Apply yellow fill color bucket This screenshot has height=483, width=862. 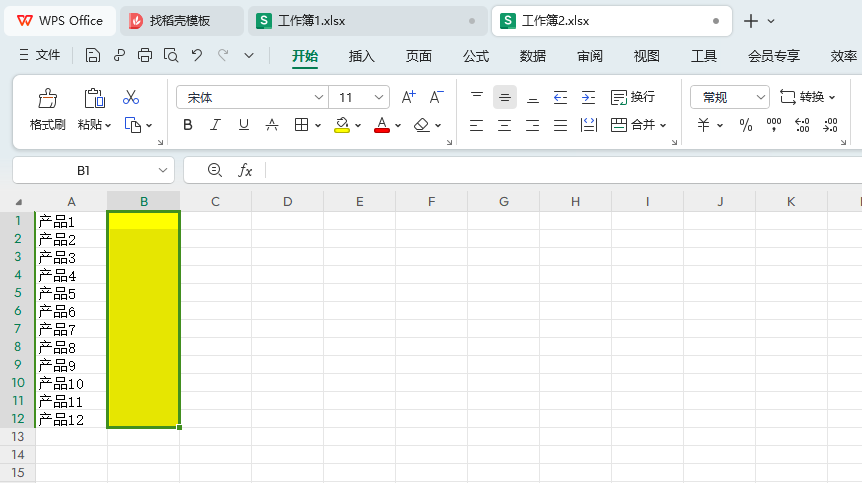coord(342,125)
